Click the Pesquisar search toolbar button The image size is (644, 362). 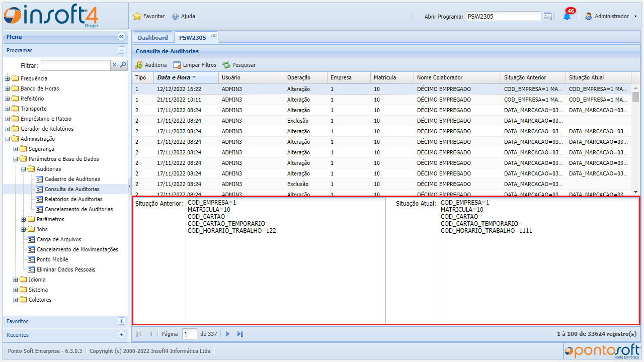(239, 65)
